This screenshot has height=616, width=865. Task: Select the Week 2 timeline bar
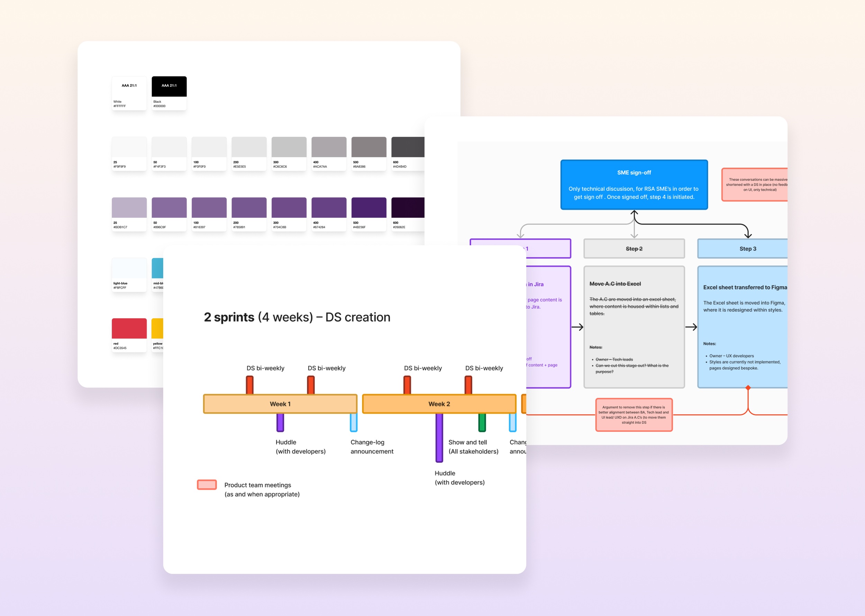439,404
